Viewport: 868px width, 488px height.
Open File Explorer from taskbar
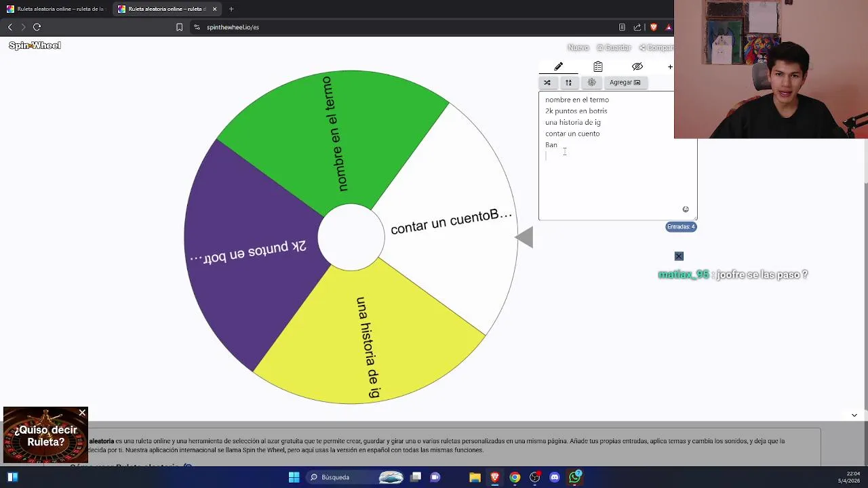click(475, 477)
